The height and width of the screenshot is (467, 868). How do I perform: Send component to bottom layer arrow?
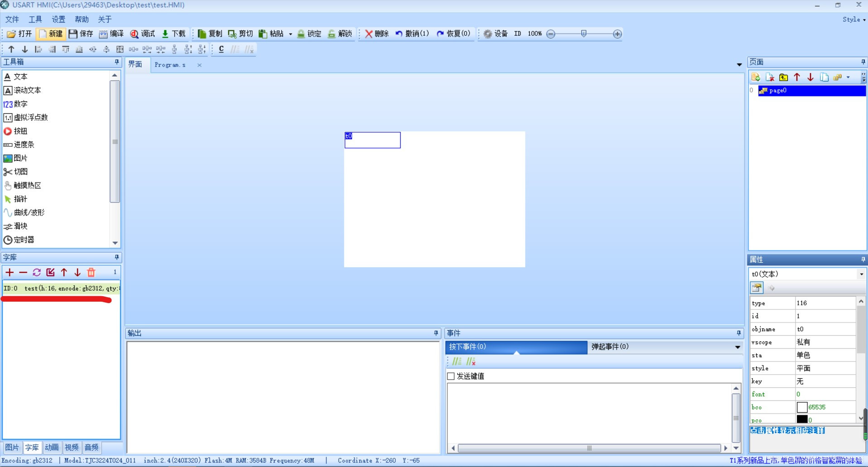coord(25,49)
